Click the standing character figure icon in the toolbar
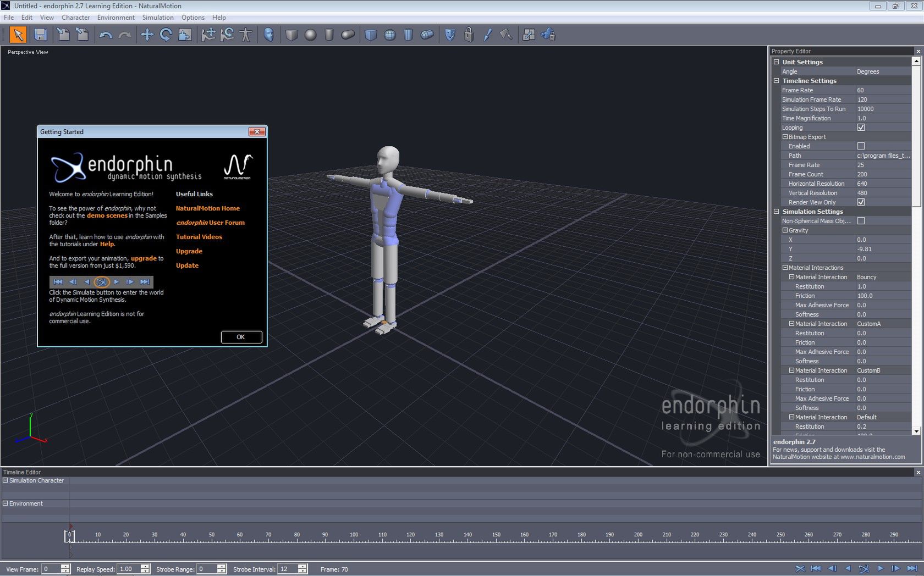The width and height of the screenshot is (924, 576). click(246, 35)
